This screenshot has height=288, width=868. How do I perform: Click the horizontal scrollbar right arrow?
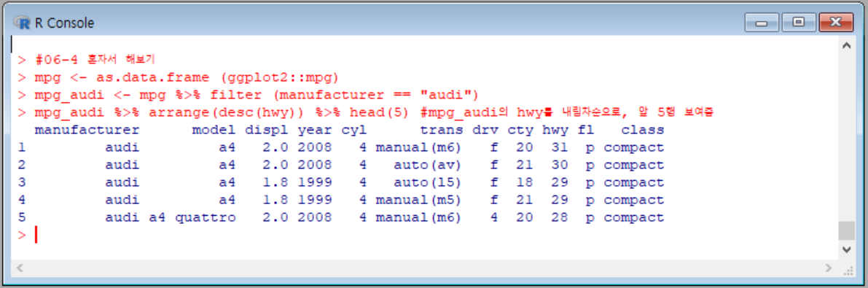[x=828, y=268]
